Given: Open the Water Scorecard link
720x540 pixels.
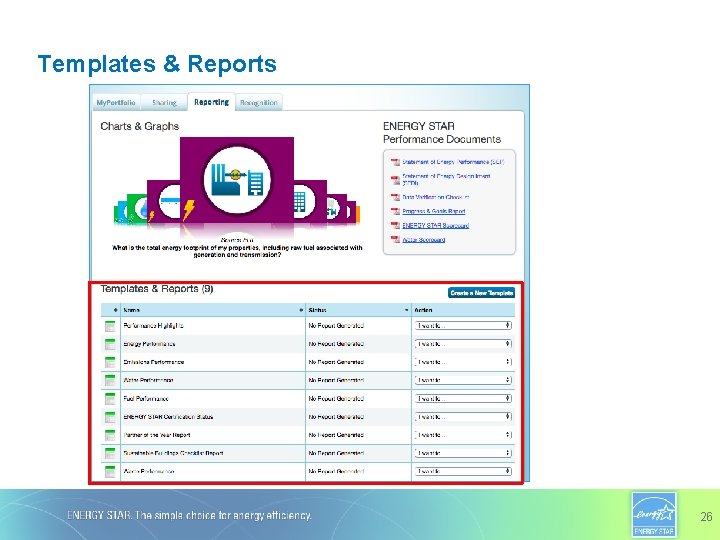Looking at the screenshot, I should 424,240.
